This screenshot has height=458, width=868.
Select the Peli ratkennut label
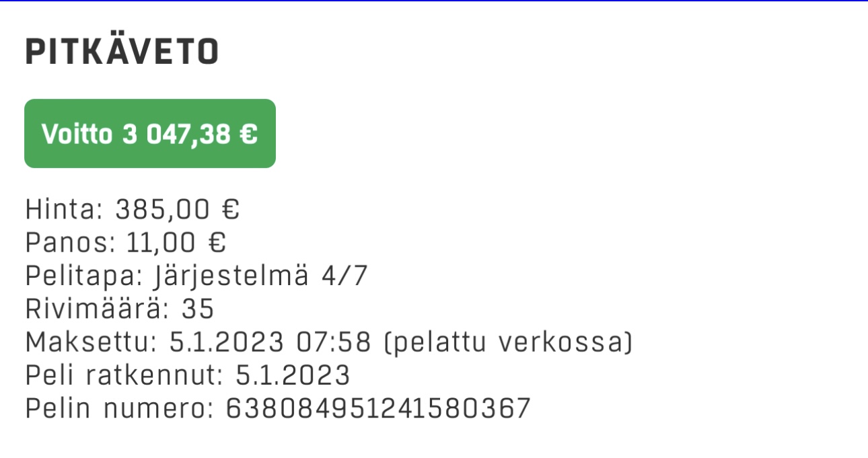(124, 375)
